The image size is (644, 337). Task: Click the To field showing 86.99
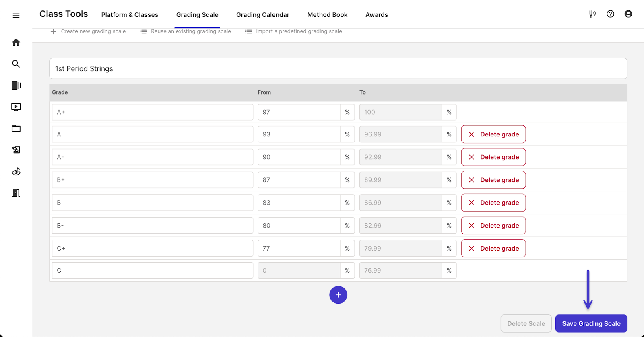coord(400,203)
